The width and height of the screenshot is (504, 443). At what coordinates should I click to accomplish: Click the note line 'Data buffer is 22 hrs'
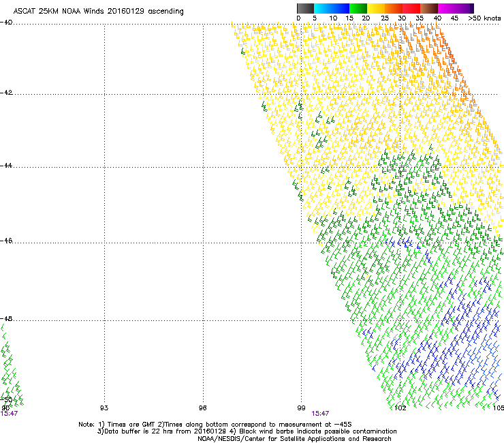coord(247,431)
